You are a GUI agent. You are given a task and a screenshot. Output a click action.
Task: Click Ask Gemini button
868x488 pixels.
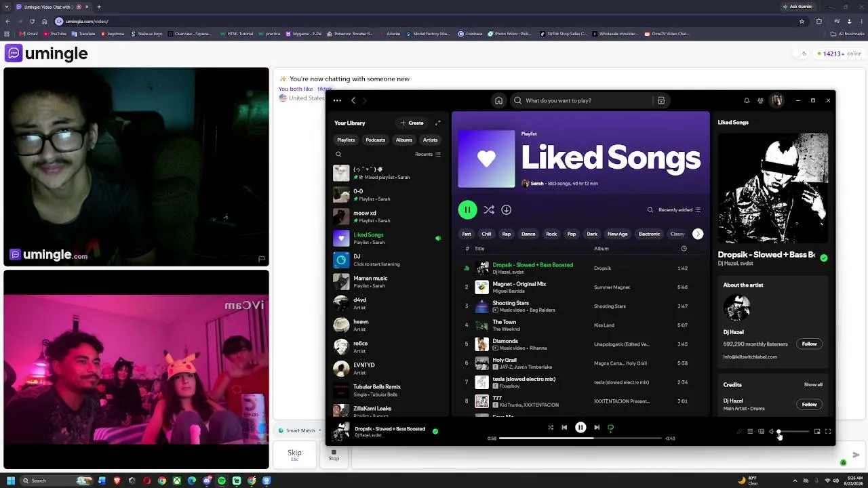tap(797, 7)
